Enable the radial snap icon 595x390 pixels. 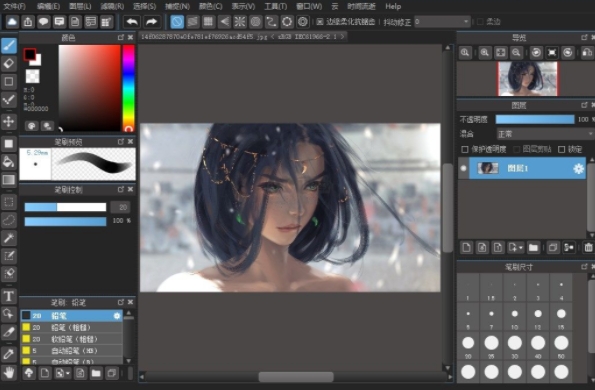pos(240,22)
